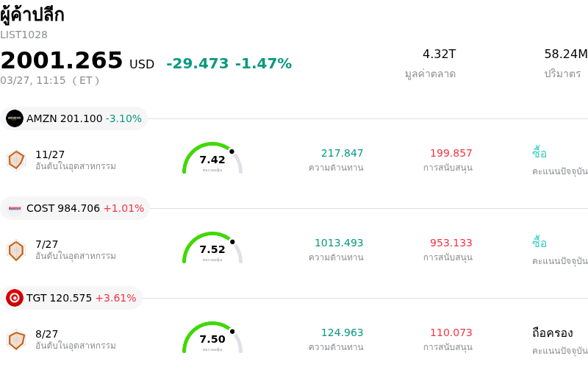Click TGT score gauge showing 7.50
This screenshot has height=367, width=588.
pyautogui.click(x=212, y=338)
